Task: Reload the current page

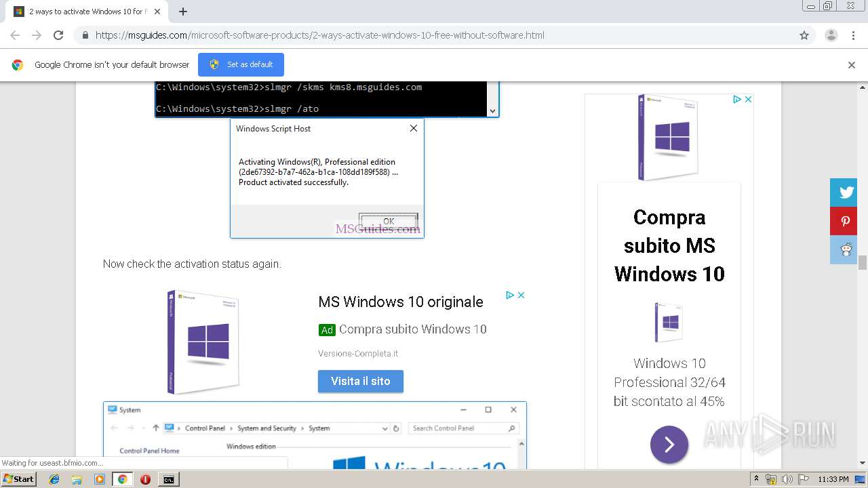Action: [x=58, y=35]
